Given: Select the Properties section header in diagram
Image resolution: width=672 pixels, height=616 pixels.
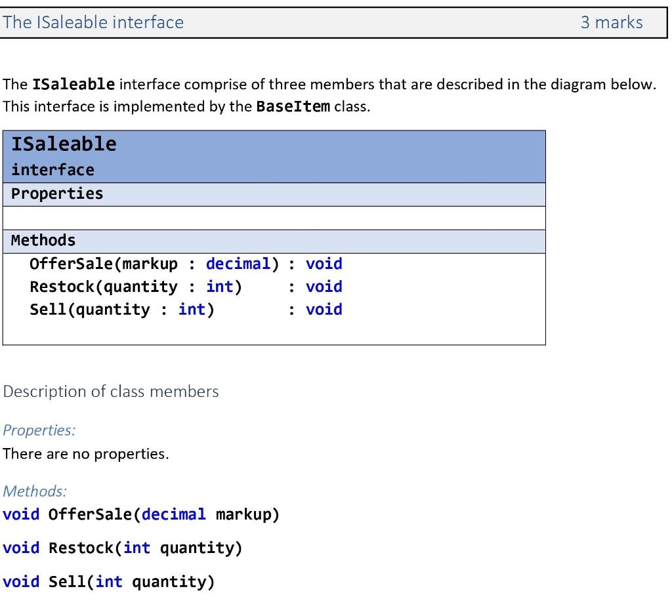Looking at the screenshot, I should 56,194.
